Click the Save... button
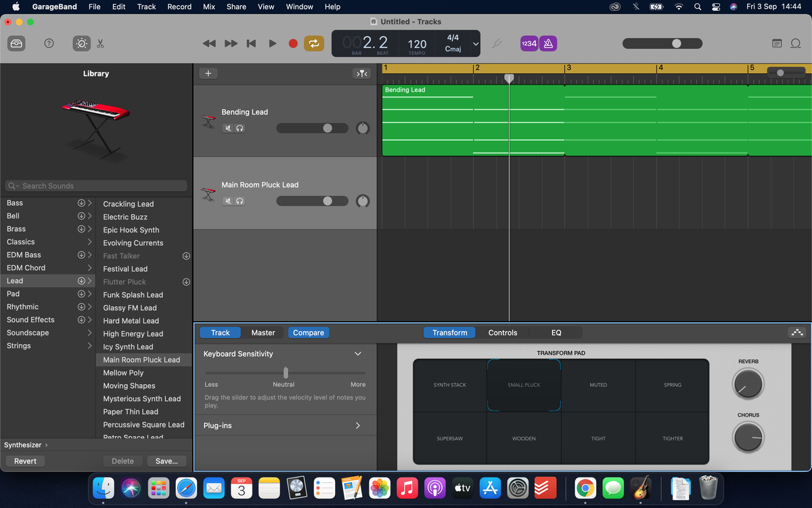Image resolution: width=812 pixels, height=508 pixels. pyautogui.click(x=166, y=461)
